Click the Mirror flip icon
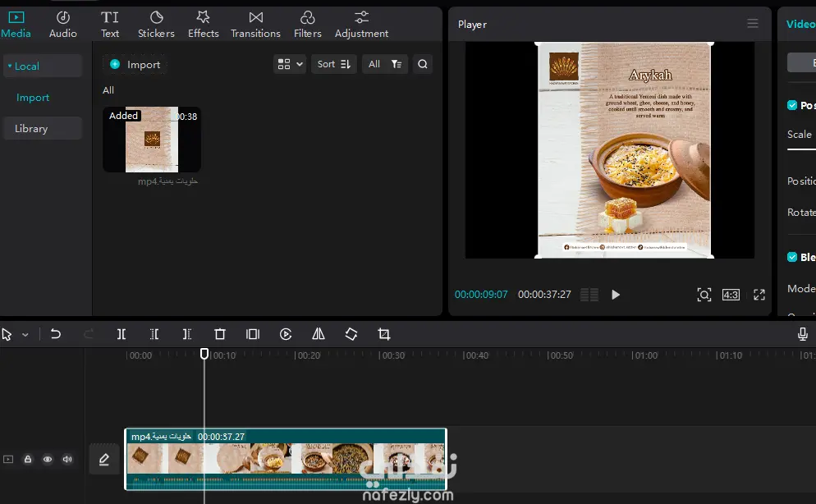The height and width of the screenshot is (504, 816). tap(319, 334)
